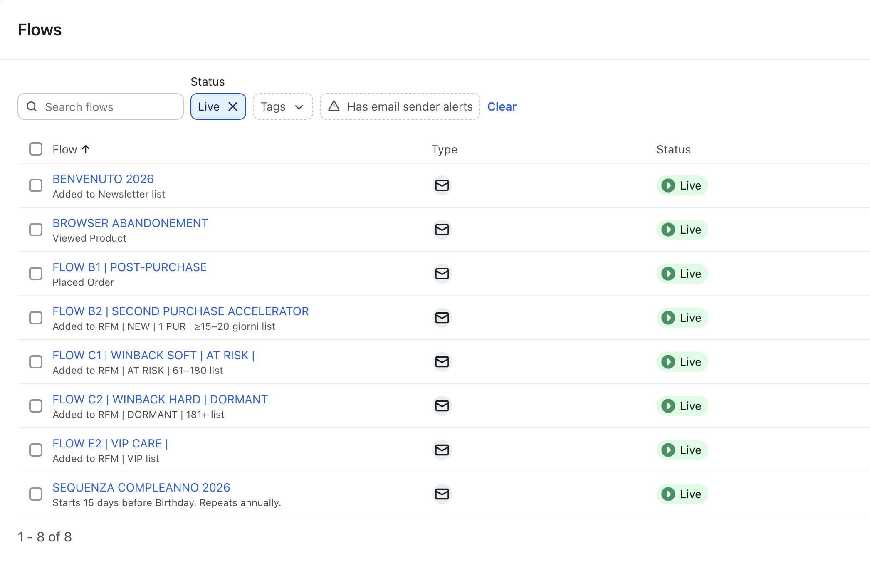
Task: Click the email icon in BROWSER ABANDONEMENT row
Action: point(442,230)
